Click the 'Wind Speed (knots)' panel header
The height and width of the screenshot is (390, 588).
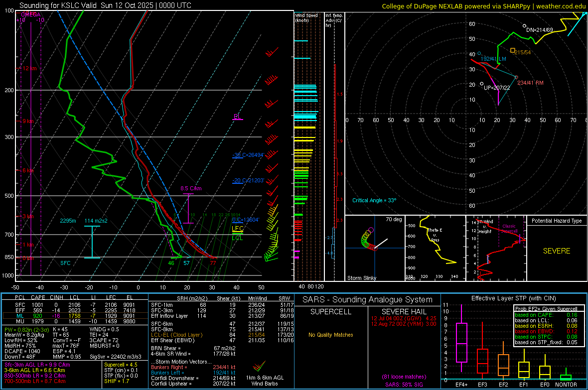pos(306,17)
